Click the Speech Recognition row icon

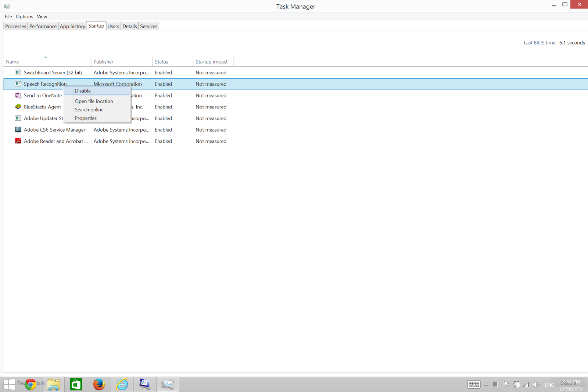click(18, 84)
